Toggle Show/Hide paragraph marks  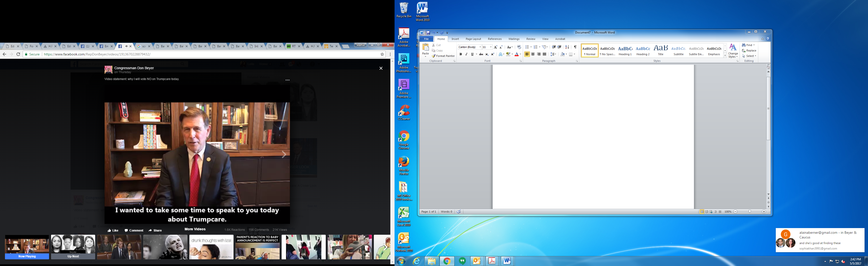pyautogui.click(x=575, y=47)
